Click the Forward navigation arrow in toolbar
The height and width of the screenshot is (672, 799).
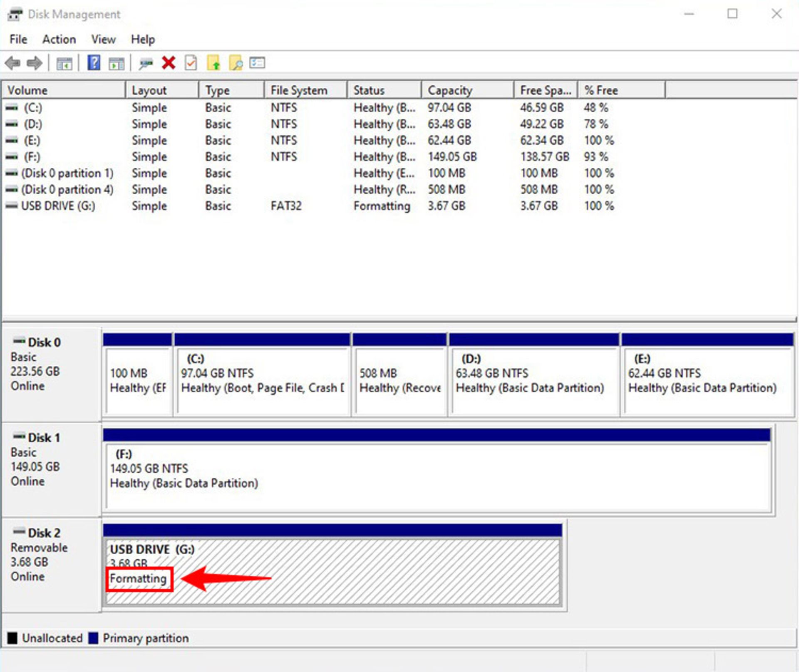(x=35, y=63)
